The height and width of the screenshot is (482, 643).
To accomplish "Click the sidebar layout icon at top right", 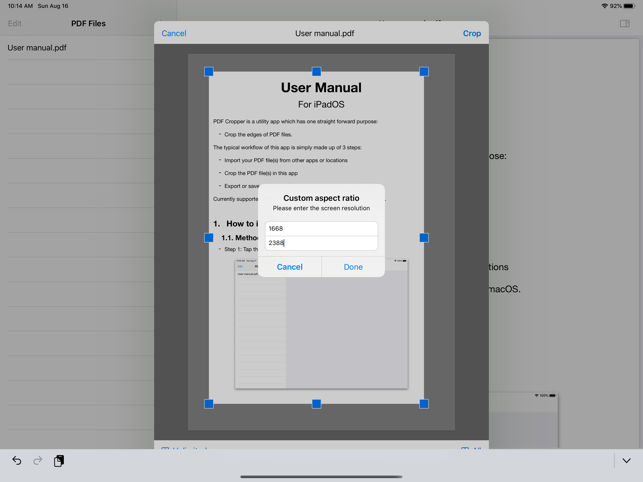I will pyautogui.click(x=625, y=23).
